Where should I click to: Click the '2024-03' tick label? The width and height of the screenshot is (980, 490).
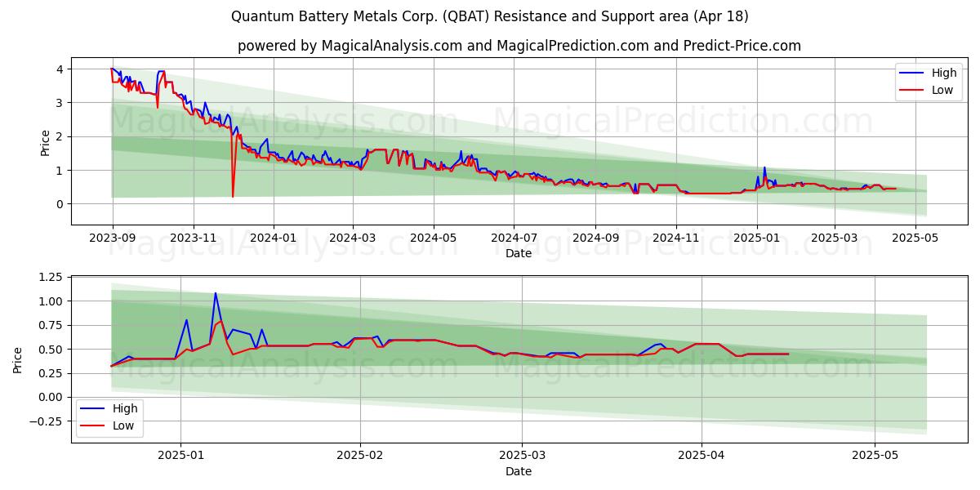[x=353, y=237]
